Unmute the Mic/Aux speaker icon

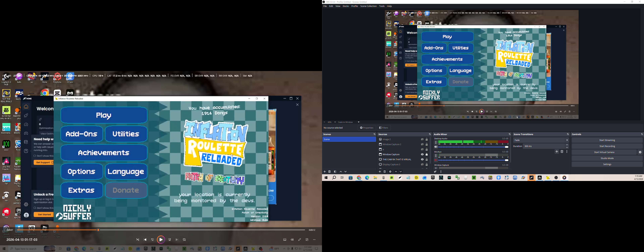tap(436, 160)
